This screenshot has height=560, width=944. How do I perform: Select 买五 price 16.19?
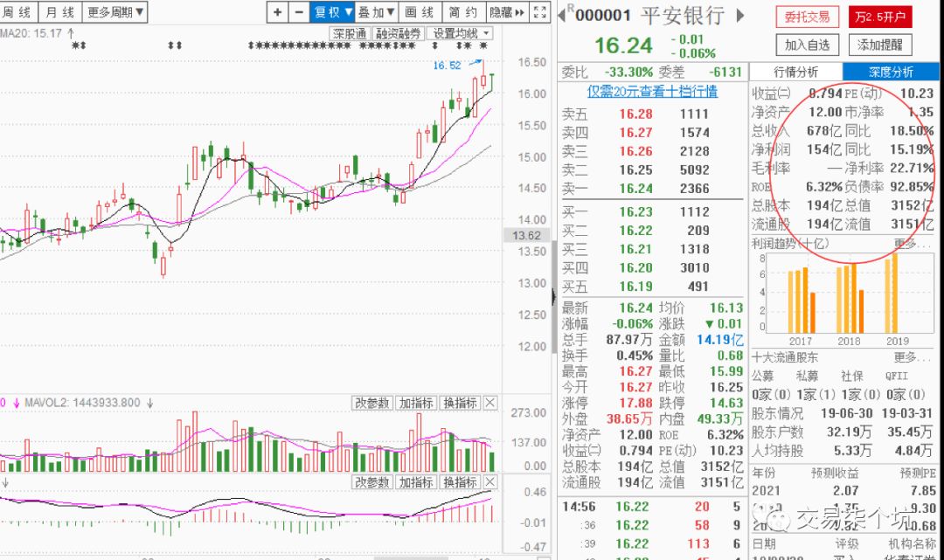[x=635, y=287]
